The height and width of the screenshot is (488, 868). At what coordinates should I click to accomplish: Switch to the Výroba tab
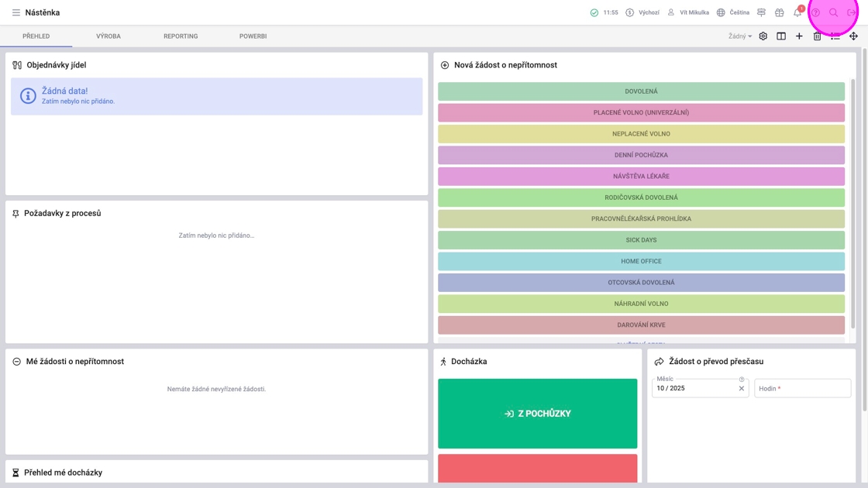pyautogui.click(x=108, y=36)
